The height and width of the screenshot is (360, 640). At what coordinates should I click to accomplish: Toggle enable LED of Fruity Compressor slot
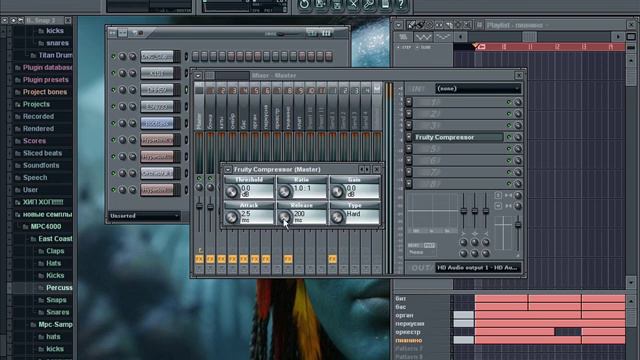509,138
